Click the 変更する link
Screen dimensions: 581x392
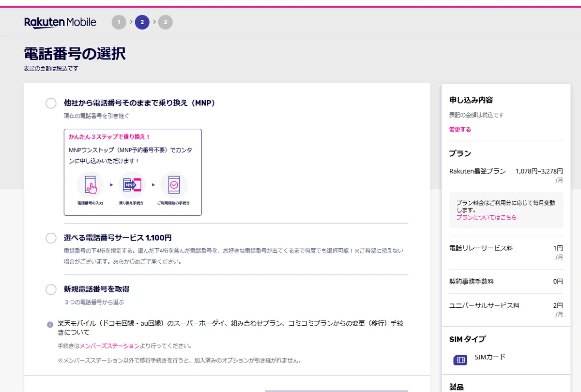click(x=460, y=130)
